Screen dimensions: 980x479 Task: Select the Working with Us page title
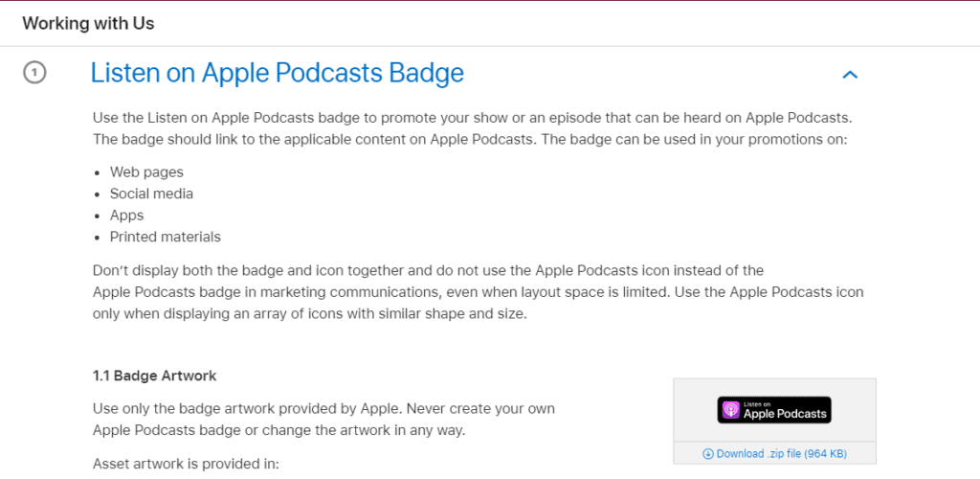click(88, 23)
